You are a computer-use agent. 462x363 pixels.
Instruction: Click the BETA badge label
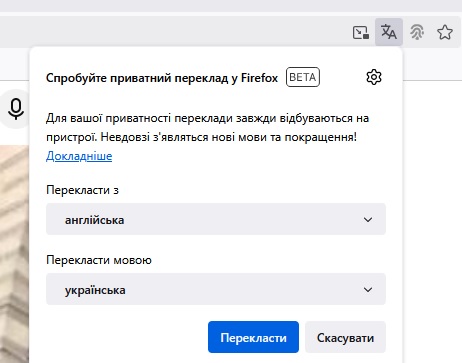point(303,77)
